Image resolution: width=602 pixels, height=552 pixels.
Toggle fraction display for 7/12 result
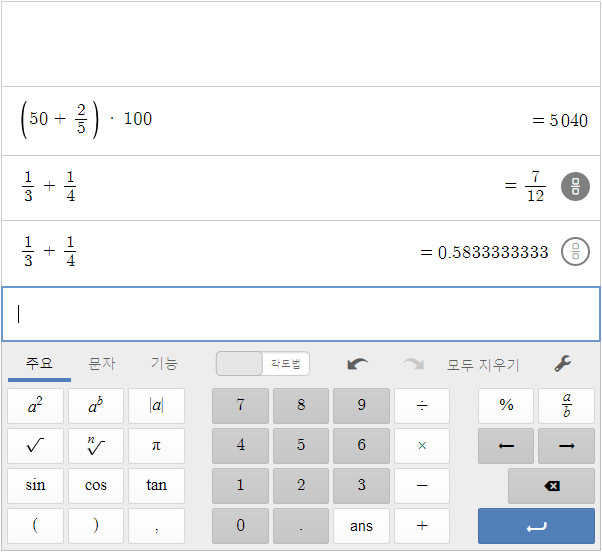click(x=575, y=187)
